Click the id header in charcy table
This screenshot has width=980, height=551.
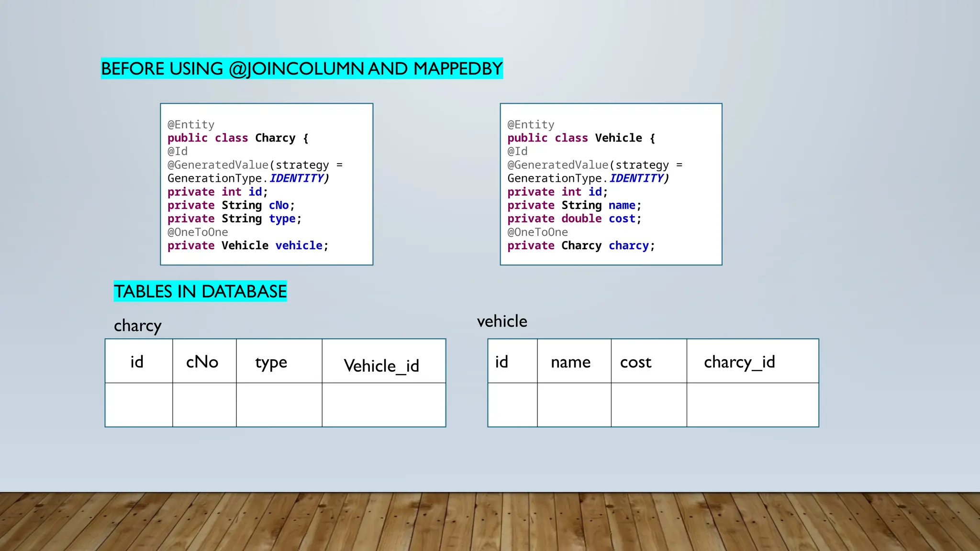(x=138, y=362)
